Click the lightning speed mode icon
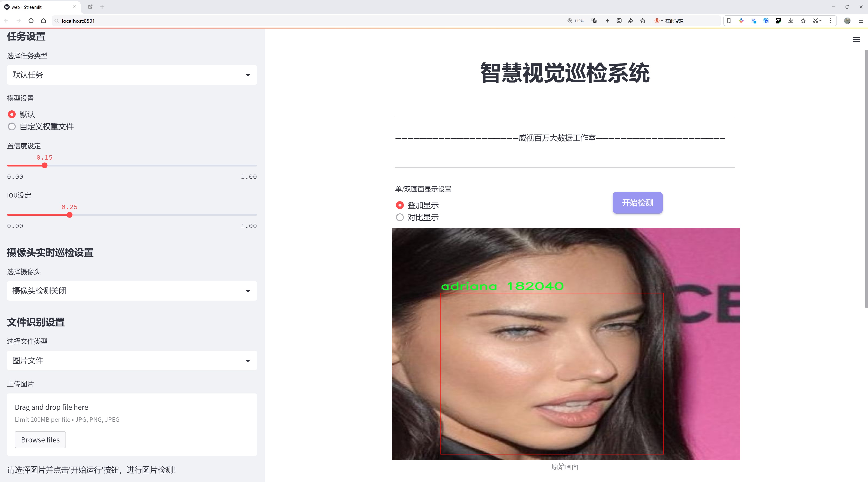The image size is (868, 482). coord(607,21)
